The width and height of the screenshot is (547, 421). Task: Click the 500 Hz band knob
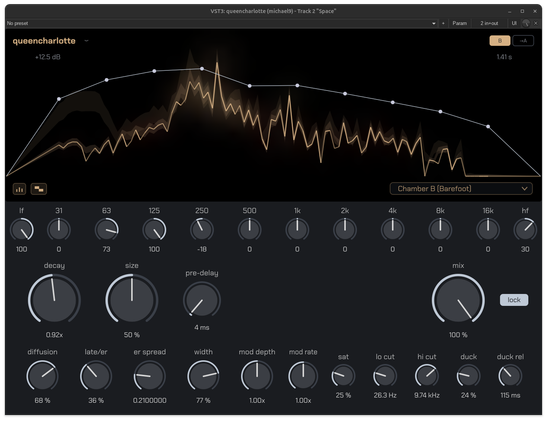click(249, 230)
